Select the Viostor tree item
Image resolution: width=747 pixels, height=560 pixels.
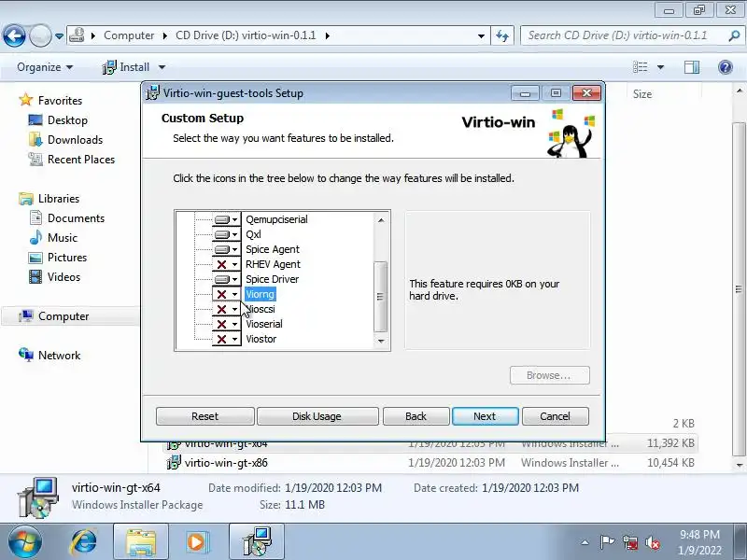(x=261, y=339)
